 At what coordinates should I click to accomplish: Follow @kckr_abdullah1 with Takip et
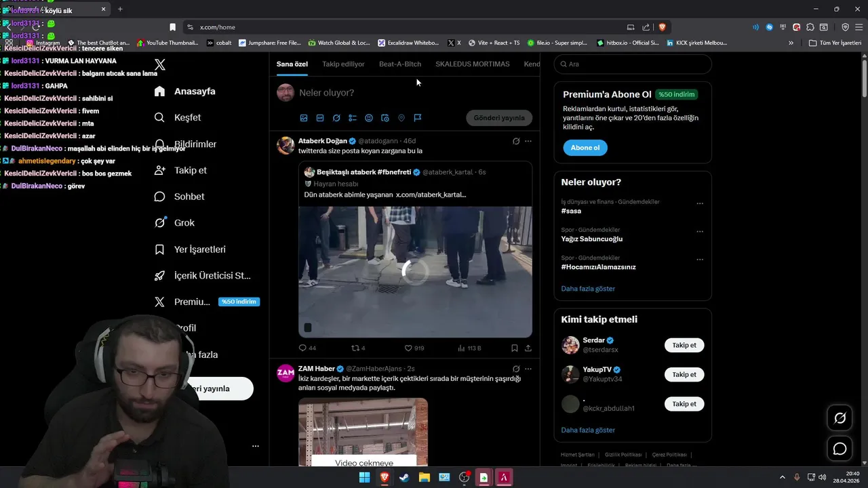(x=684, y=404)
